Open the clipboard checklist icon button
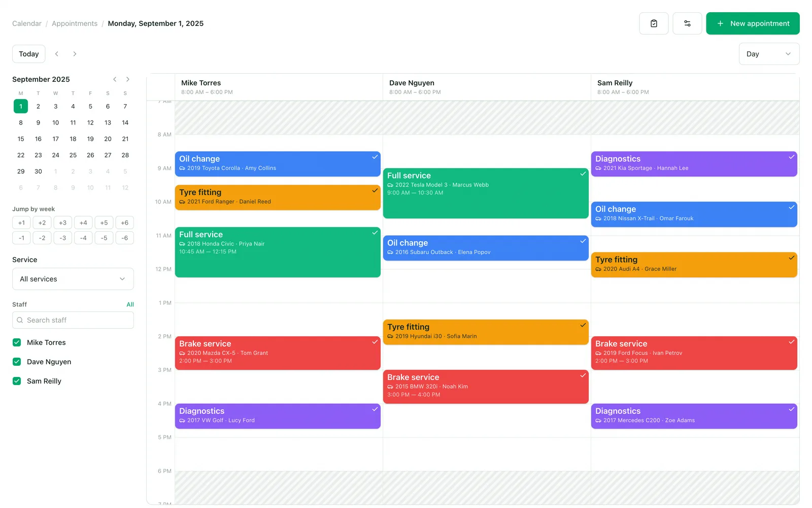 [x=654, y=23]
